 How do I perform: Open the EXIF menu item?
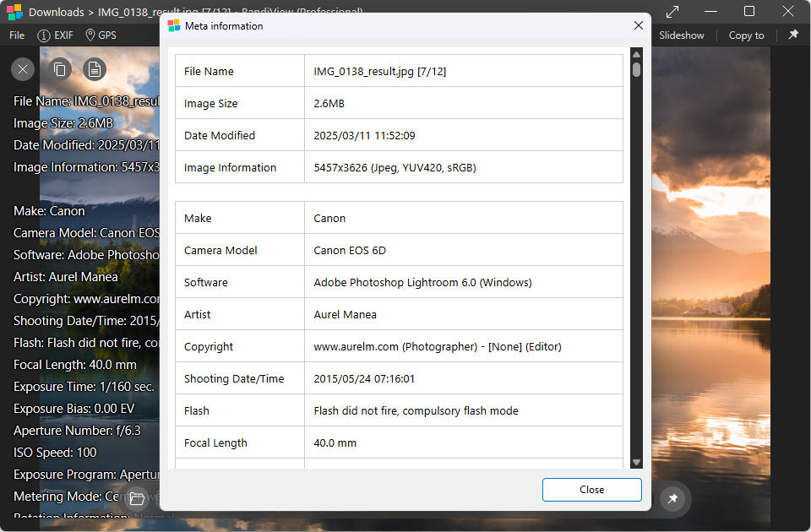[x=57, y=35]
